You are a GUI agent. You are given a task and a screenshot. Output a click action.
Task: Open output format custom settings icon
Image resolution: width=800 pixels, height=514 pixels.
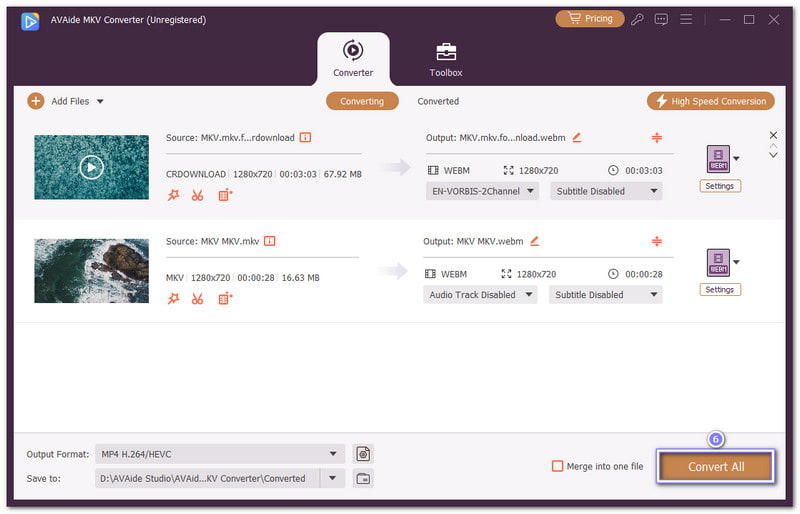tap(363, 454)
